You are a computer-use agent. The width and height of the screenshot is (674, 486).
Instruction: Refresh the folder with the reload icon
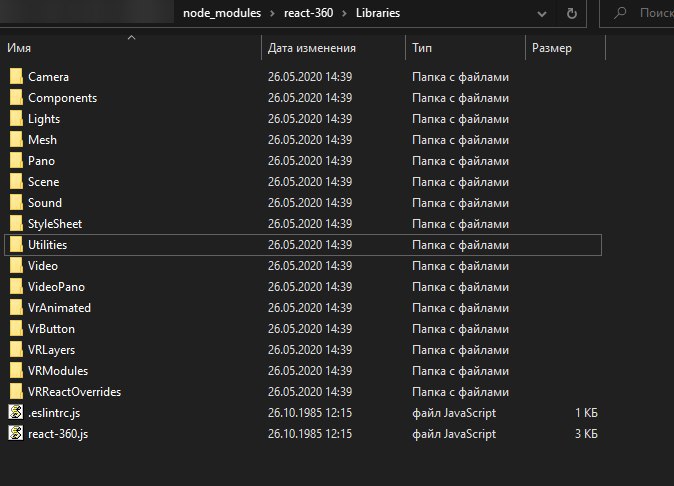point(572,14)
